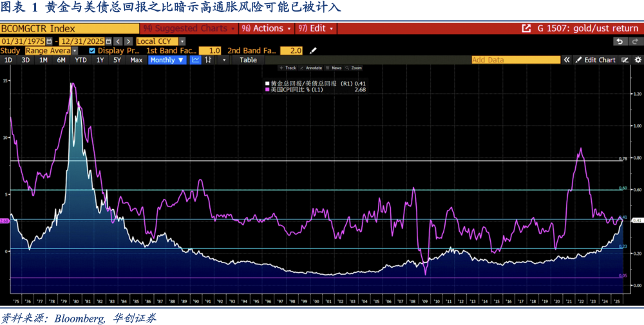Viewport: 644px width, 325px height.
Task: Select the 1D range tab
Action: tap(8, 60)
